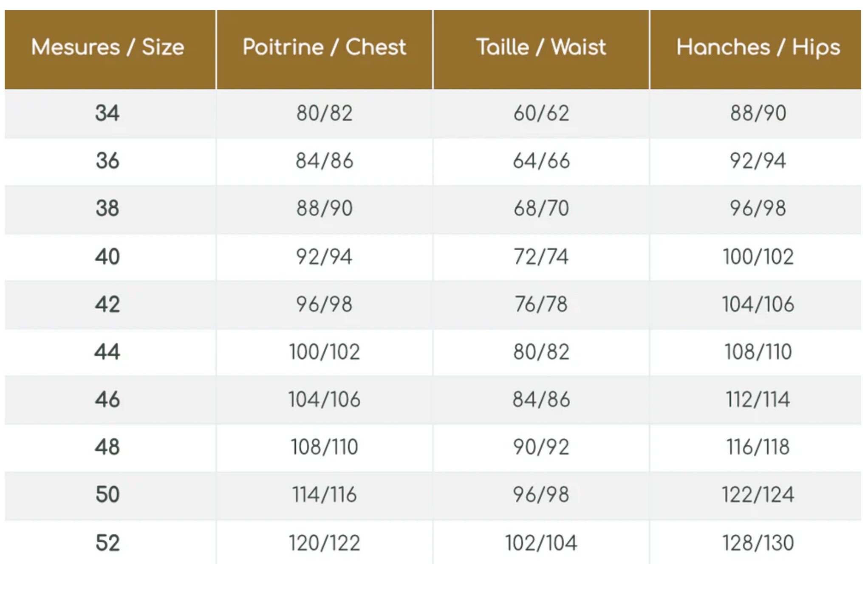868x590 pixels.
Task: Select size 40 row label
Action: pos(107,257)
